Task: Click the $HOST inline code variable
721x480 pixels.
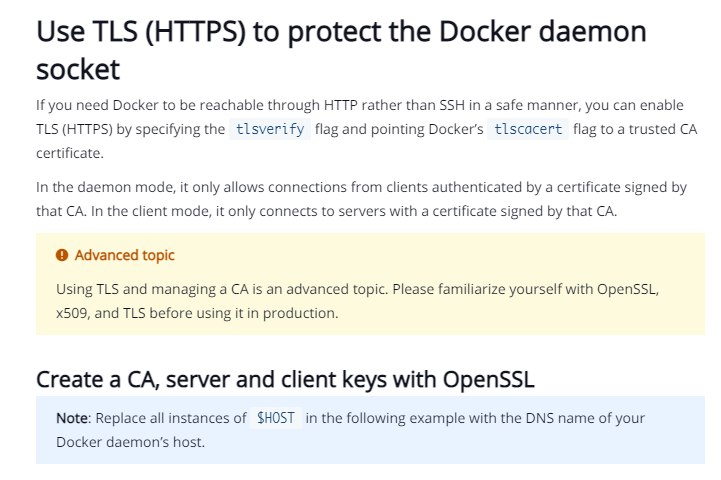Action: pos(275,418)
